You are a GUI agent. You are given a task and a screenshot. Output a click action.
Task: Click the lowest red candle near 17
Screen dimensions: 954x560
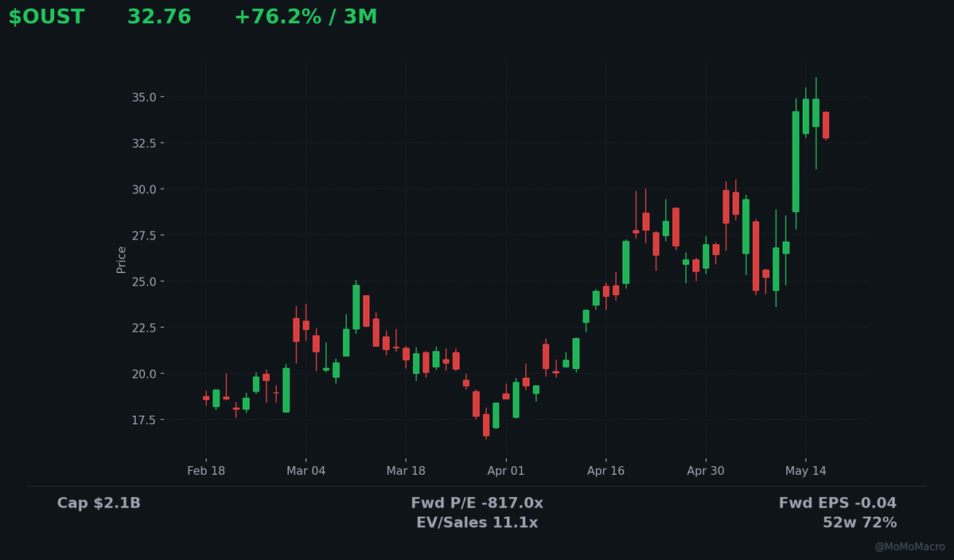pyautogui.click(x=486, y=425)
